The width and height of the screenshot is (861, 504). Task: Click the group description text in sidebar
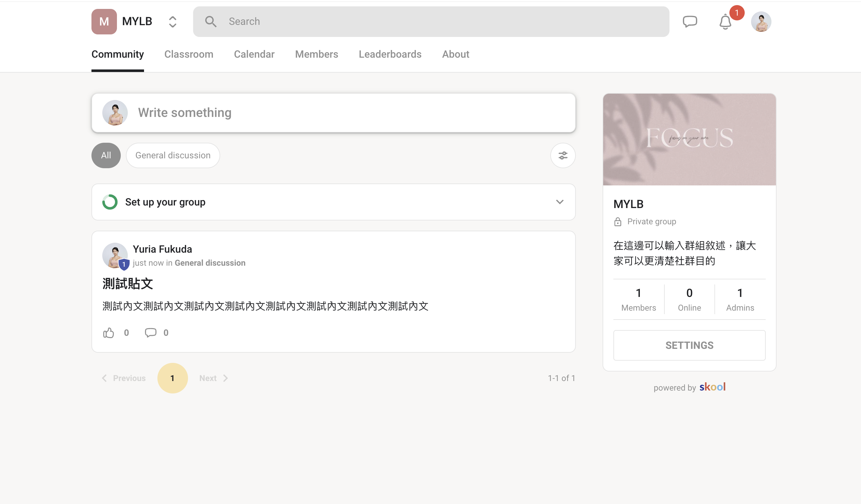coord(684,253)
